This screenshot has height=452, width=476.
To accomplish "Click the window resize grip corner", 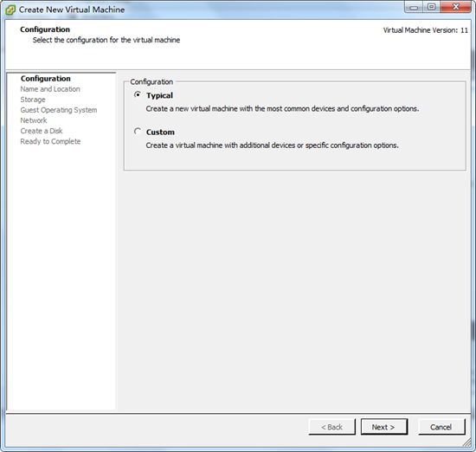I will pos(466,442).
